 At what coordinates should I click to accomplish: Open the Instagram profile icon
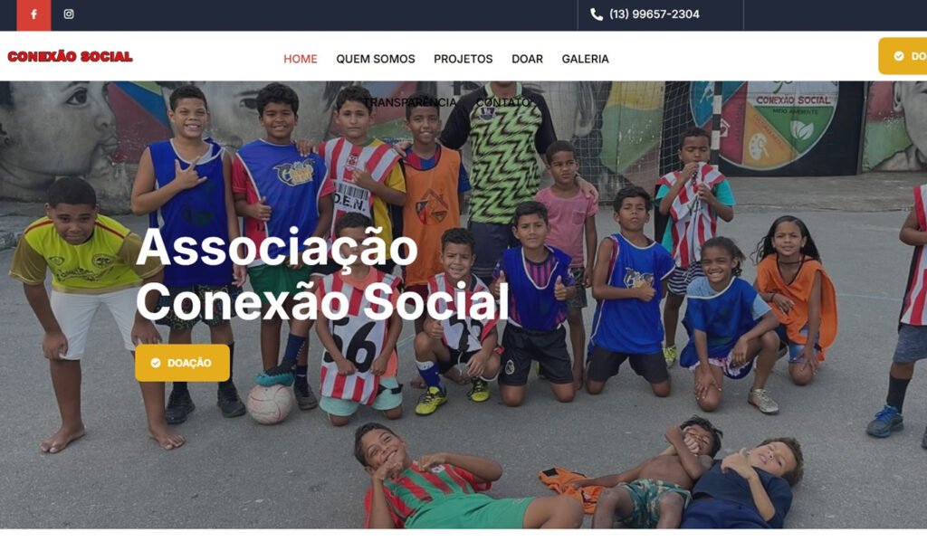69,14
